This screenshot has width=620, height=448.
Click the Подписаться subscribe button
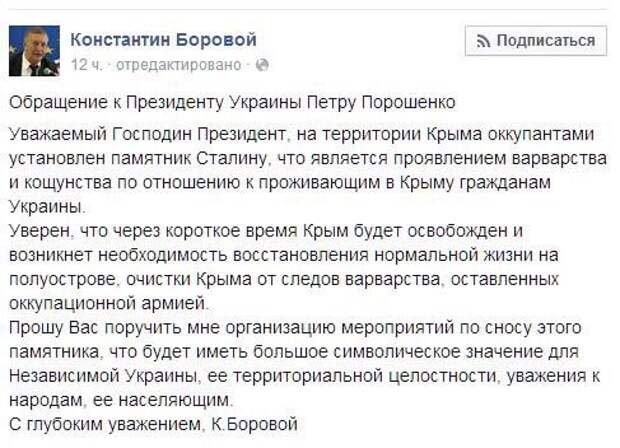536,41
